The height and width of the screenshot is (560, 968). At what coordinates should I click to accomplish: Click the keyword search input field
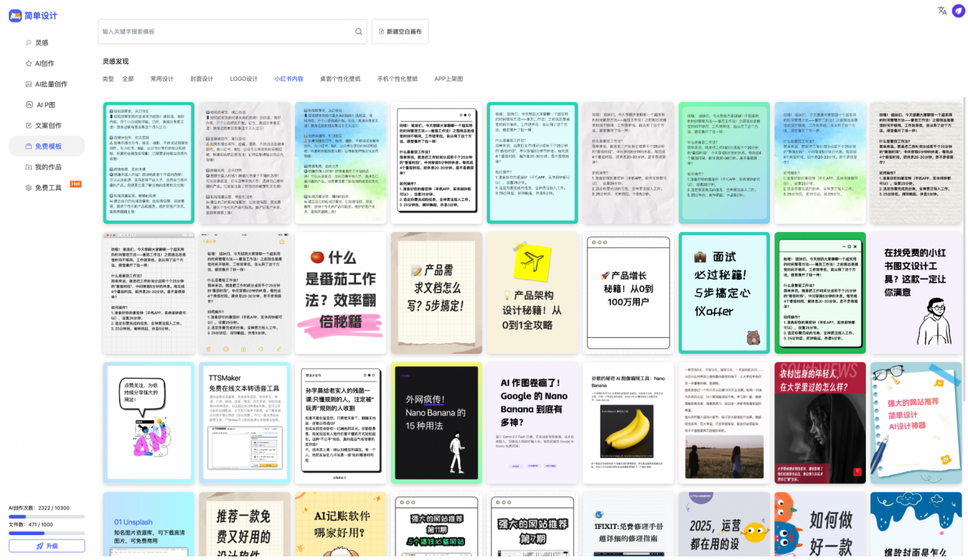[219, 31]
